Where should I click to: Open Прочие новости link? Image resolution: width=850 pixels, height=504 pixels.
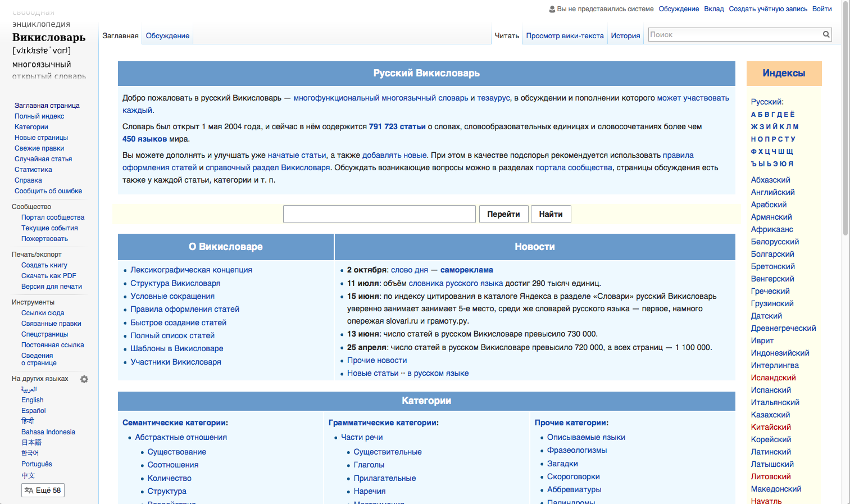click(377, 360)
